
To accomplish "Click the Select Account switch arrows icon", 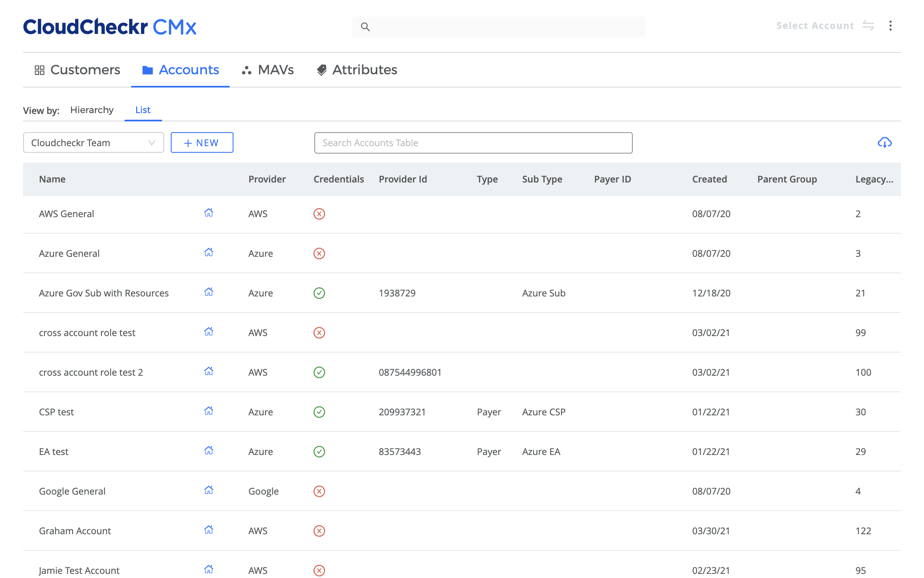I will click(868, 26).
